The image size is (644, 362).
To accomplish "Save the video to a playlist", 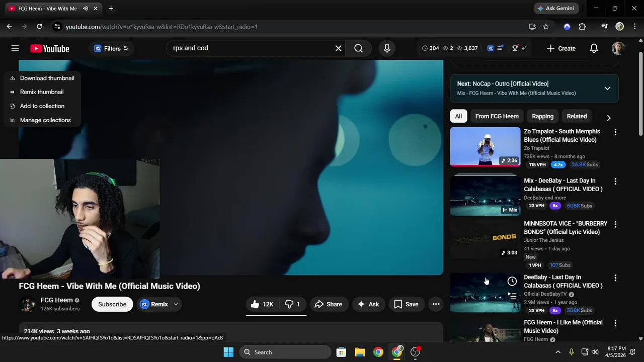I will pos(406,304).
